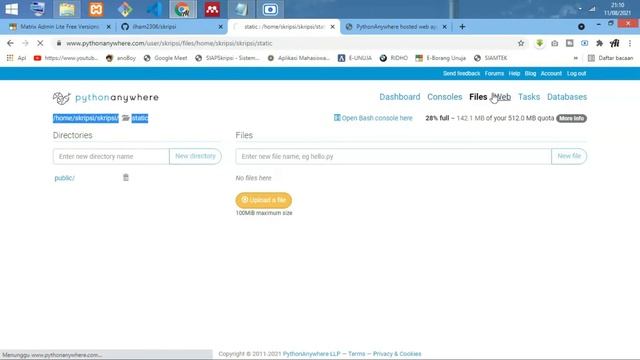Screen dimensions: 640x360
Task: Open the Help link
Action: (x=514, y=73)
